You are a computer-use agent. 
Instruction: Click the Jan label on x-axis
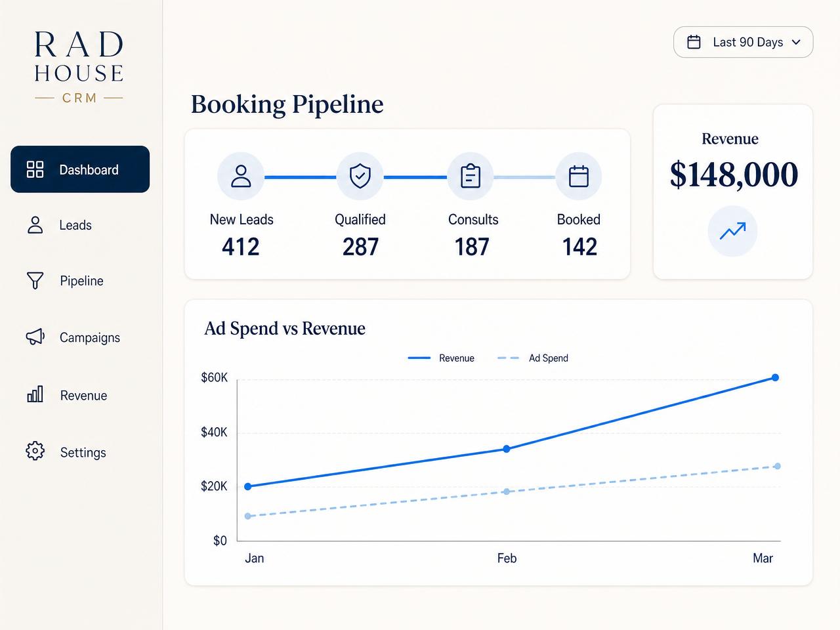coord(255,558)
